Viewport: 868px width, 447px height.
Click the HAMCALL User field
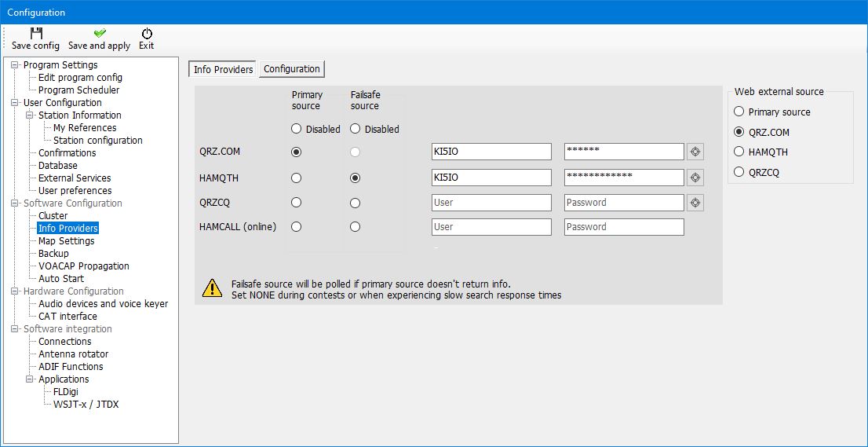pos(491,227)
